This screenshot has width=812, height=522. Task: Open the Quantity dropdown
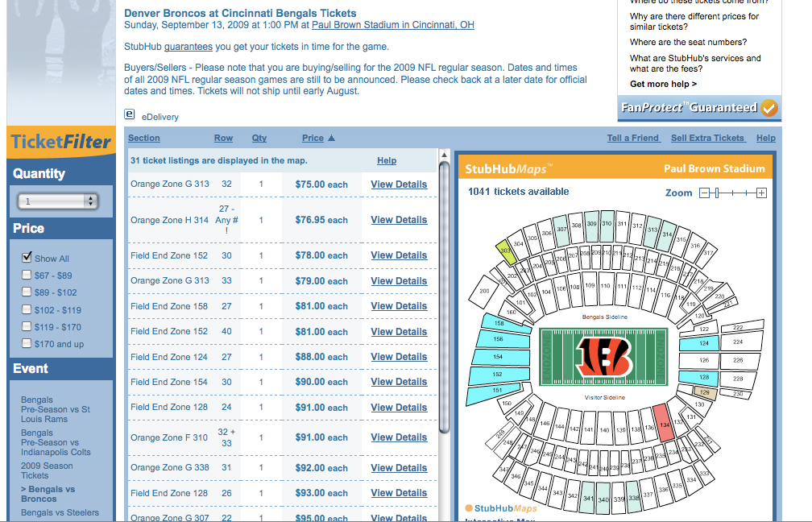pos(57,201)
